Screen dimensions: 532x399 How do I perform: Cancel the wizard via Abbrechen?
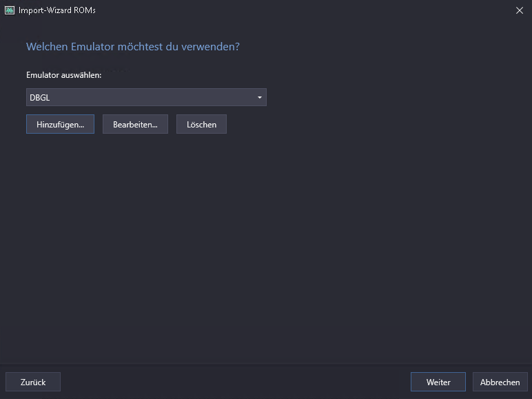pos(500,382)
